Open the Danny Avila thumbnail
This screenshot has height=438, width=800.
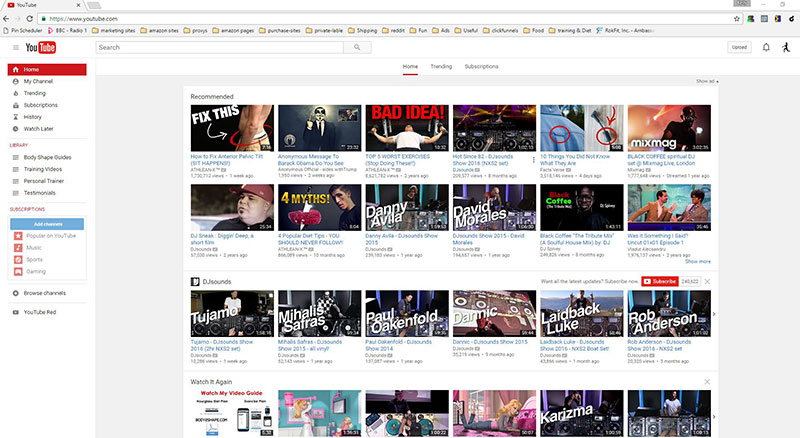point(407,207)
